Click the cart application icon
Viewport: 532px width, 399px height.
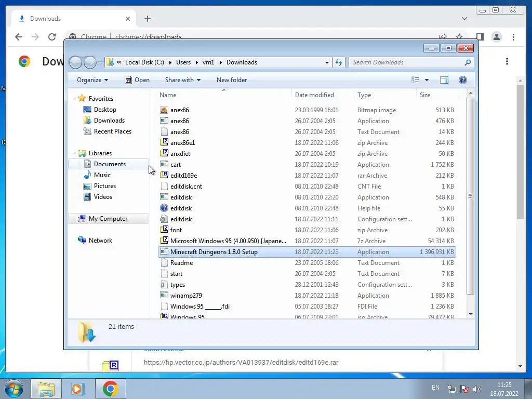coord(164,164)
